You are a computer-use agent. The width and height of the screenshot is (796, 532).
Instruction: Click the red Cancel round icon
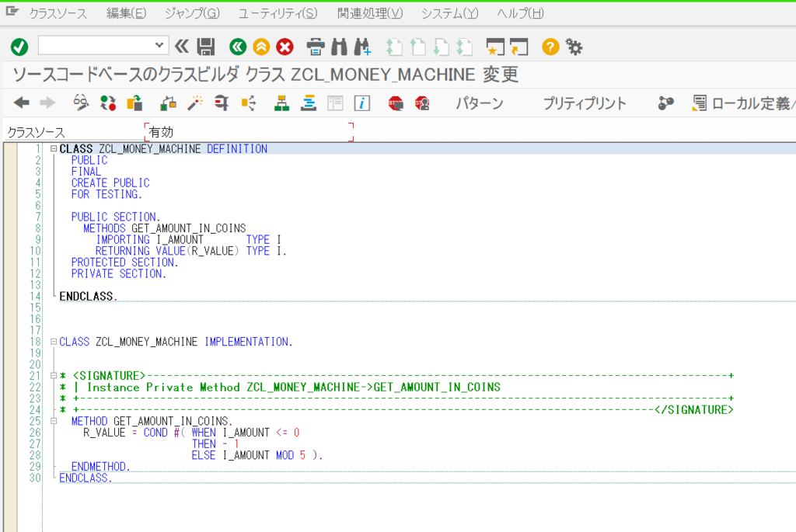(x=285, y=47)
